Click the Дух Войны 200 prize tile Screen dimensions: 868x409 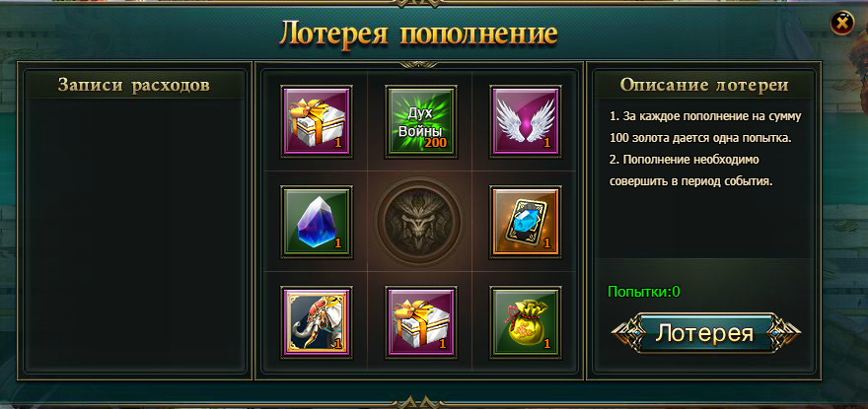(x=421, y=121)
